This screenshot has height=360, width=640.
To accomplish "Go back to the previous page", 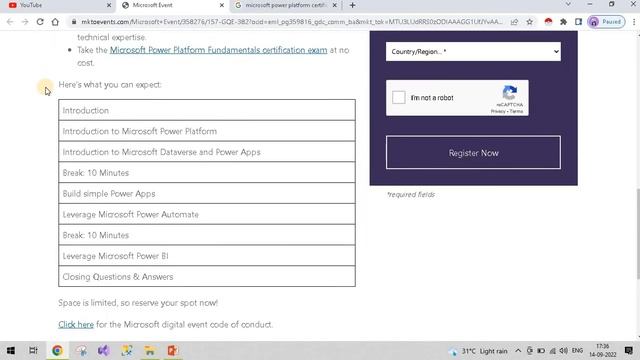I will (x=10, y=22).
